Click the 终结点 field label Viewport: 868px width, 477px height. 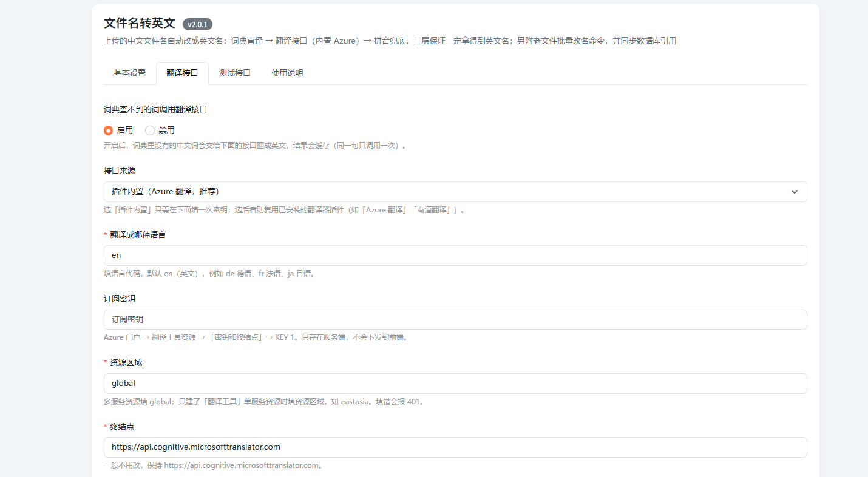point(122,427)
